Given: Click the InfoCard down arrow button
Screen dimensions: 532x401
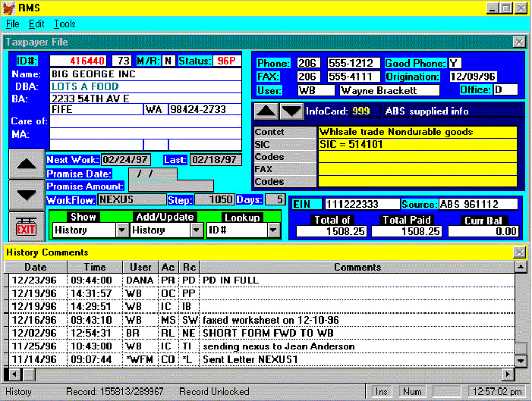Looking at the screenshot, I should pos(291,111).
